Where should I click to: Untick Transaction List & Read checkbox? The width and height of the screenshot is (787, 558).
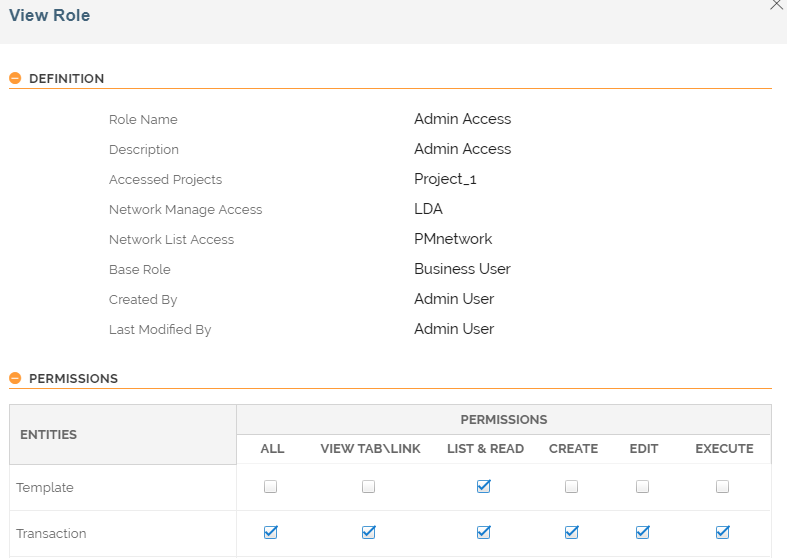click(x=484, y=533)
